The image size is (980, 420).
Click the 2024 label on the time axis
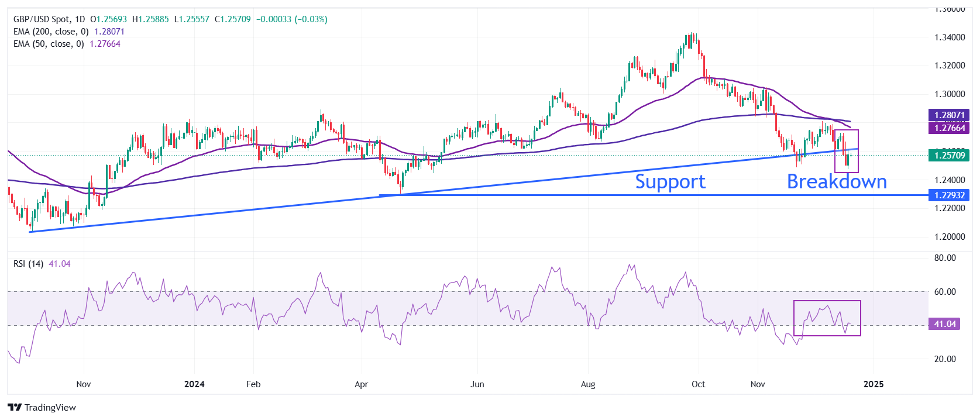pyautogui.click(x=194, y=384)
